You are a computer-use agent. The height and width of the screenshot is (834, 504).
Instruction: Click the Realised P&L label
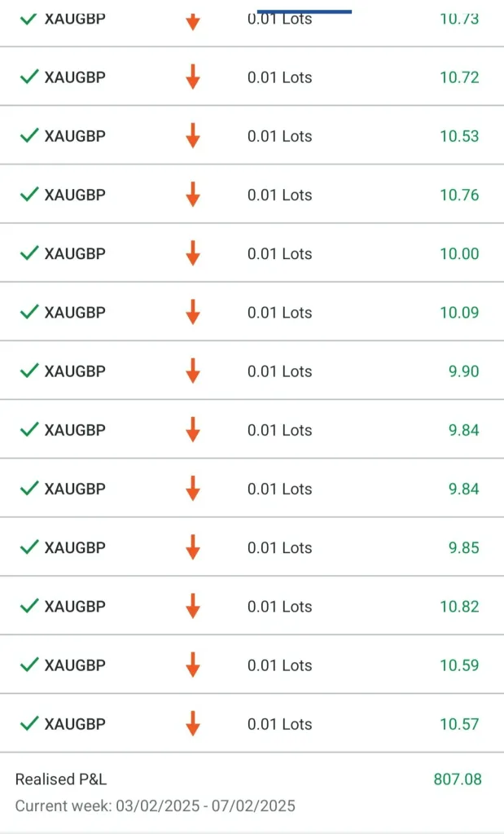(x=61, y=779)
